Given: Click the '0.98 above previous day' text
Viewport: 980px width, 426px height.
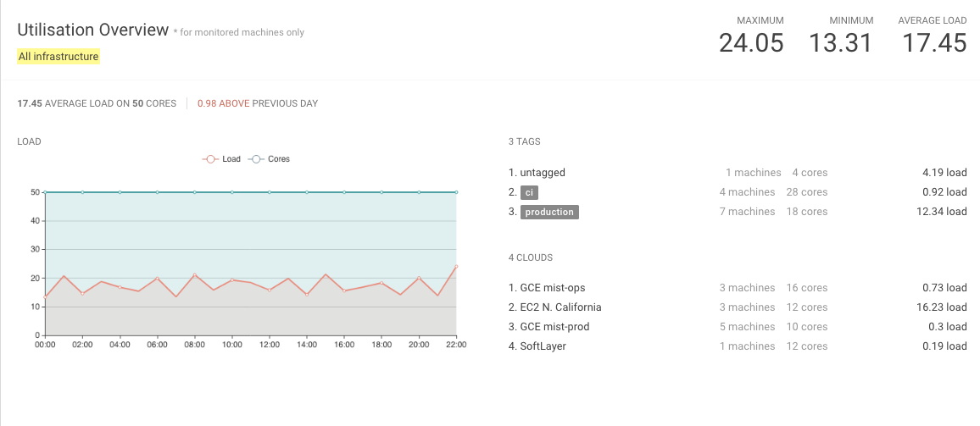Looking at the screenshot, I should tap(258, 103).
